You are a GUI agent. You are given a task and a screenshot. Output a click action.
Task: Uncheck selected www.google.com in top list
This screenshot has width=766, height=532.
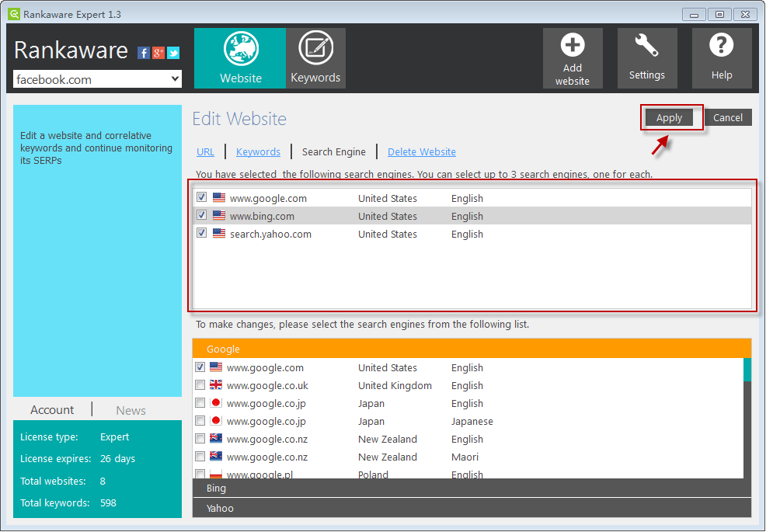click(201, 197)
